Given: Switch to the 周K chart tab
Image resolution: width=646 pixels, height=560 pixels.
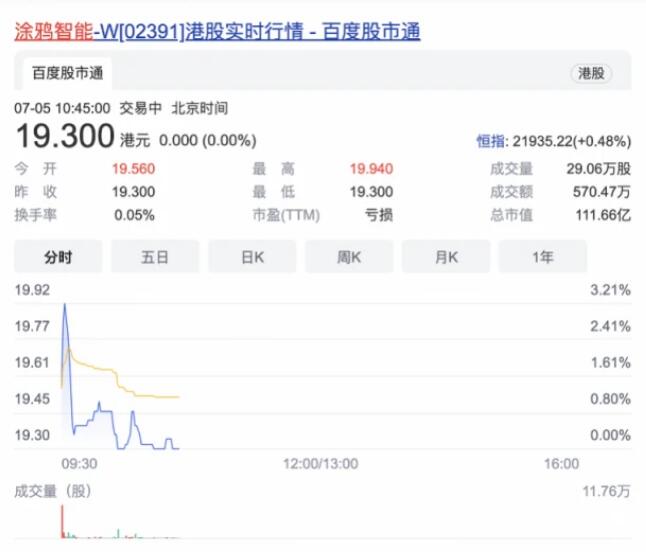Looking at the screenshot, I should 349,257.
